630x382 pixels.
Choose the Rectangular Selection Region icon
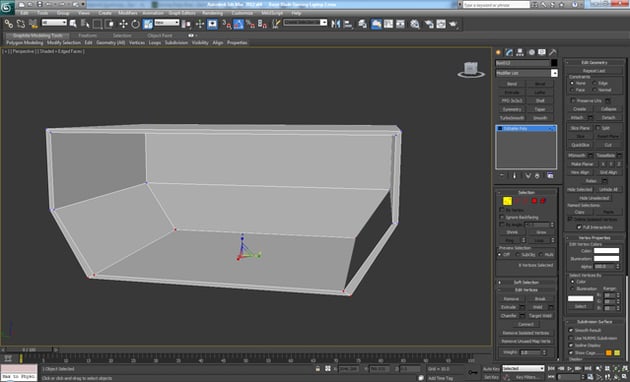pyautogui.click(x=97, y=24)
